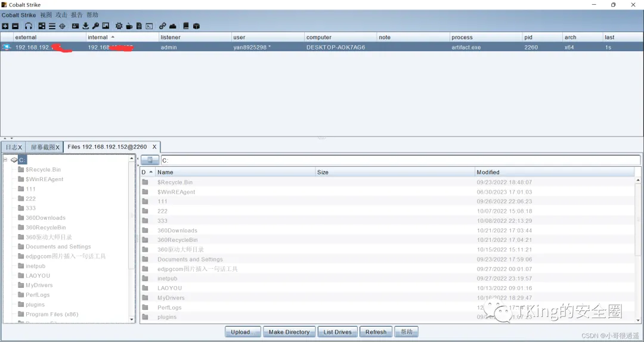Select the 360RecycleBin row in file list
Viewport: 644px width, 342px height.
pos(388,240)
